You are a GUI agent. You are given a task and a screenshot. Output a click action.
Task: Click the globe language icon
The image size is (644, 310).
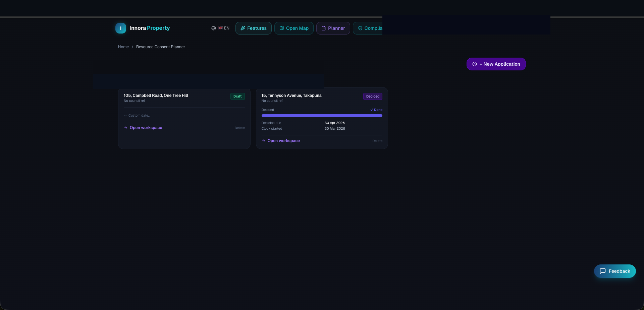[214, 28]
